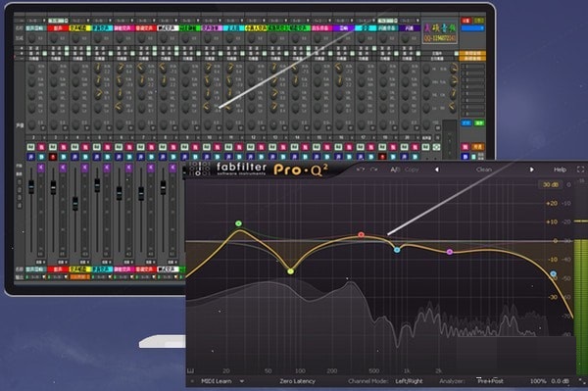Toggle full screen mode in Pro-Q 2

[x=581, y=170]
